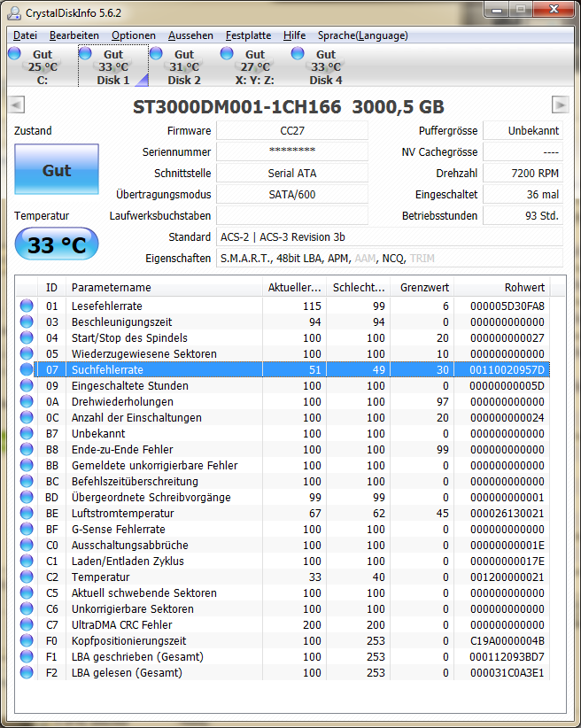Click the status orb for Ende-zu-Ende Fehler
The height and width of the screenshot is (728, 581).
pos(27,449)
